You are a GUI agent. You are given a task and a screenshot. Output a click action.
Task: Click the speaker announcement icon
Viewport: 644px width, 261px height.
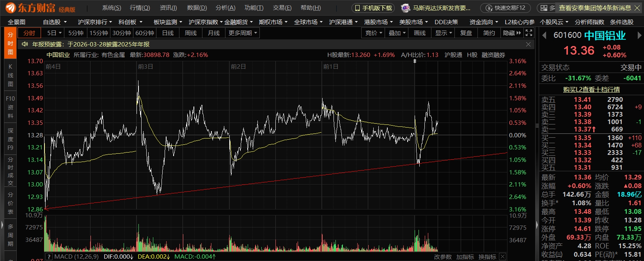pos(25,44)
